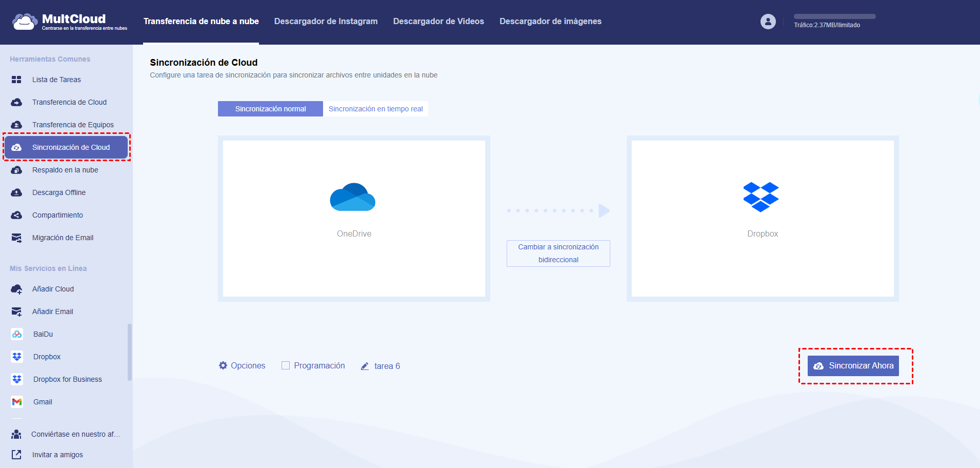This screenshot has width=980, height=468.
Task: Enable the Programación checkbox
Action: point(286,365)
